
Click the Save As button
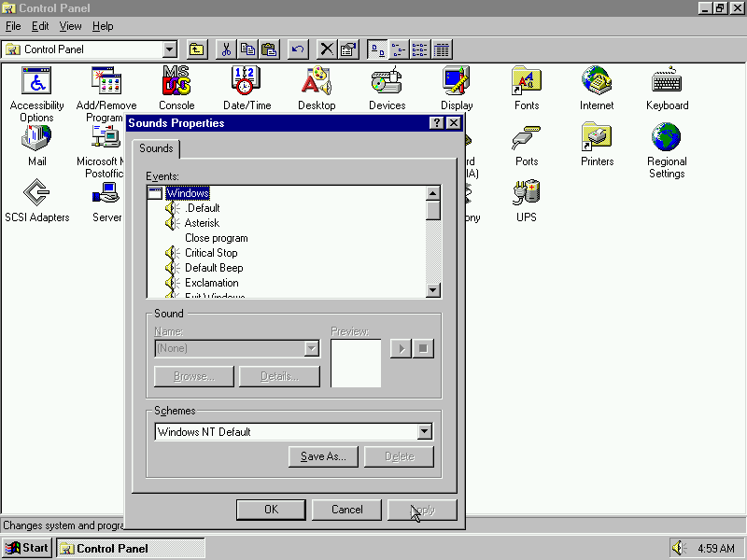[323, 456]
